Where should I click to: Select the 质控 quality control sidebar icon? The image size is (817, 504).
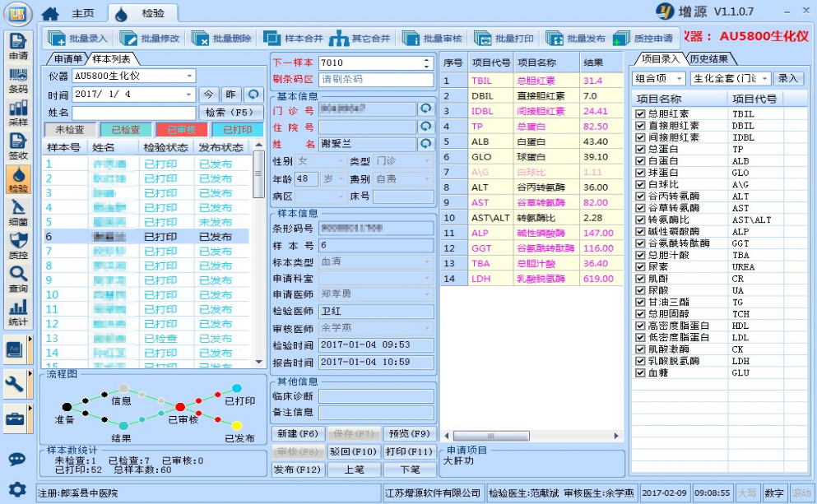(18, 246)
